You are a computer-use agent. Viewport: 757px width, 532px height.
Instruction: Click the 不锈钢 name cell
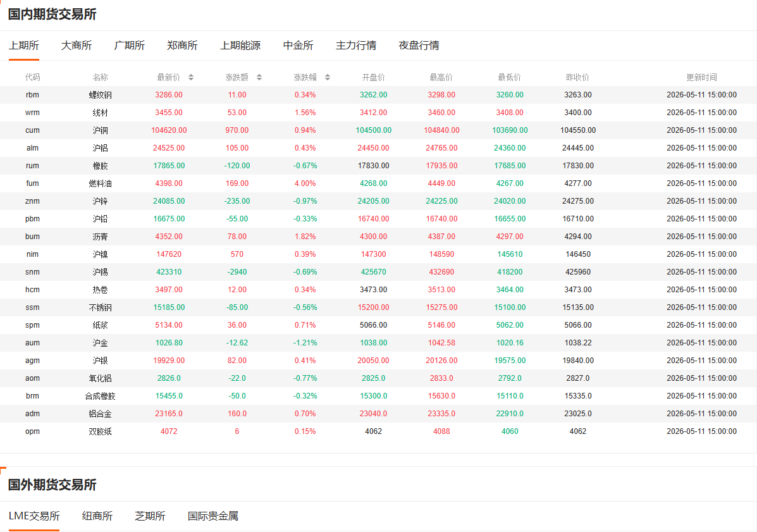click(x=100, y=307)
